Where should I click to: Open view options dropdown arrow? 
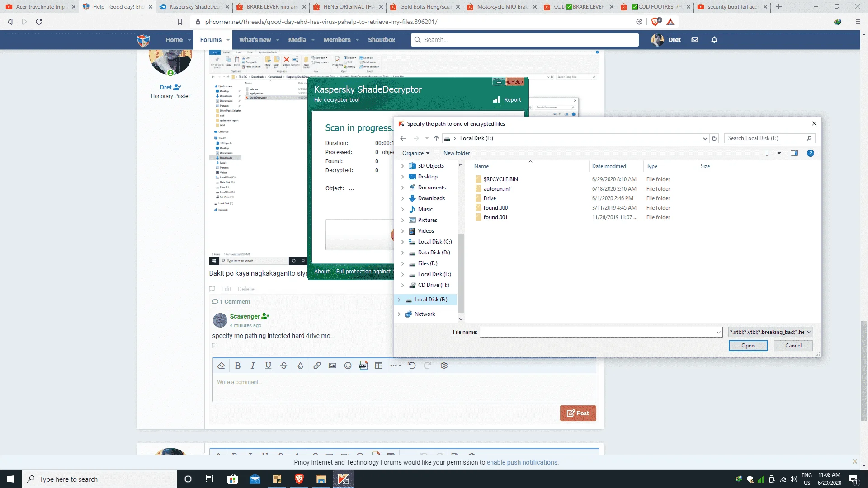pyautogui.click(x=779, y=153)
